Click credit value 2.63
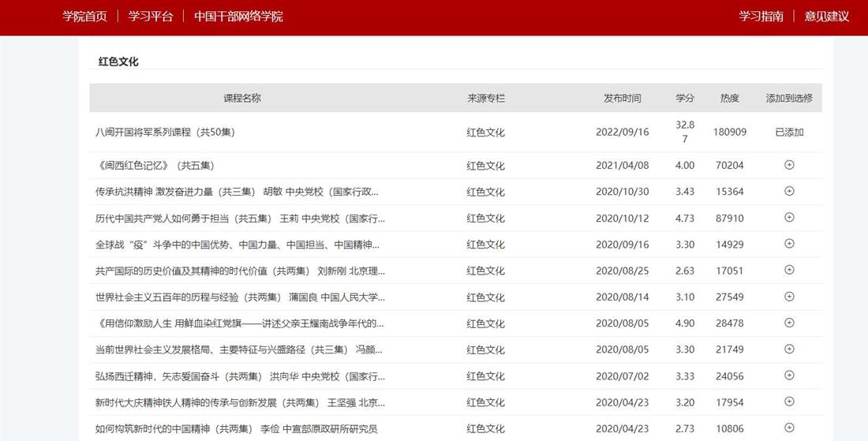Viewport: 868px width, 441px height. coord(685,271)
